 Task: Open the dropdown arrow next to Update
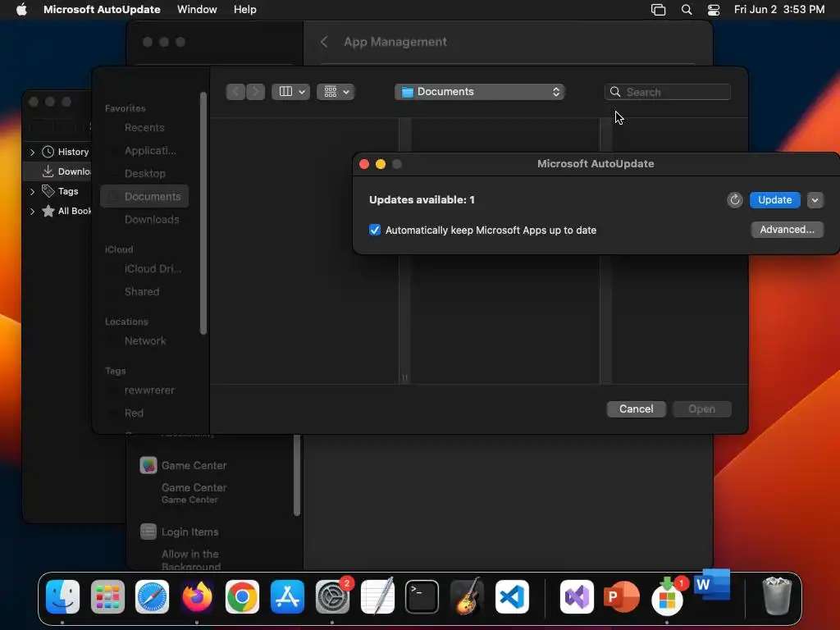815,200
